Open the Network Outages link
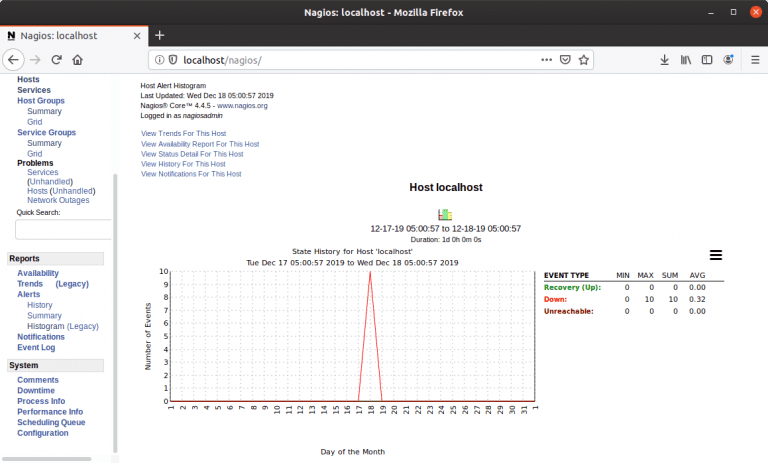The width and height of the screenshot is (768, 463). click(x=58, y=200)
